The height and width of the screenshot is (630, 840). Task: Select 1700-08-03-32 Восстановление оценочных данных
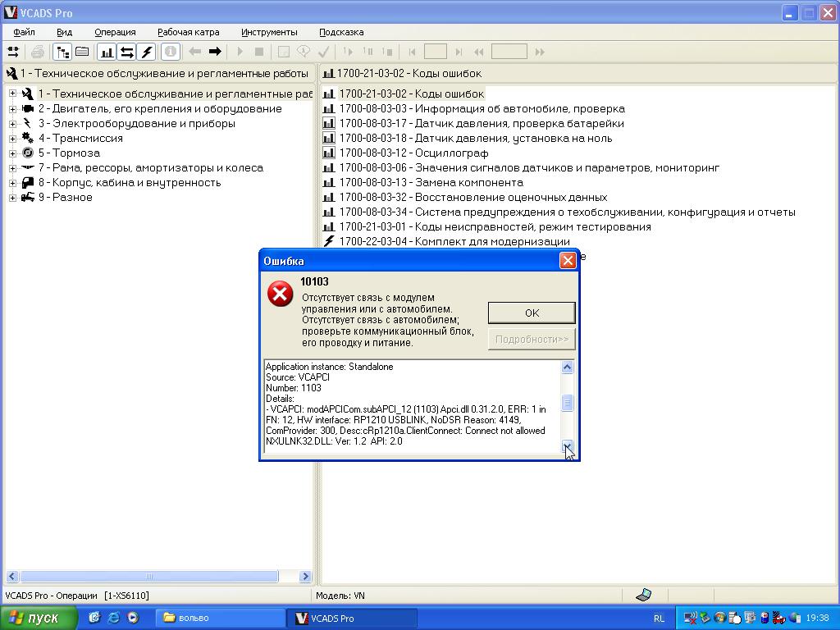coord(473,198)
